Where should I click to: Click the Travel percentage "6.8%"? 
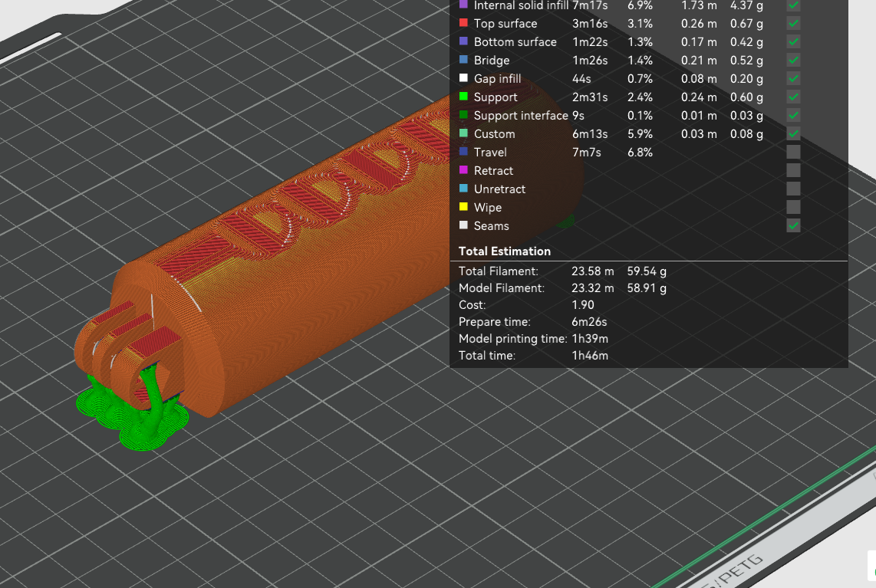pos(640,153)
